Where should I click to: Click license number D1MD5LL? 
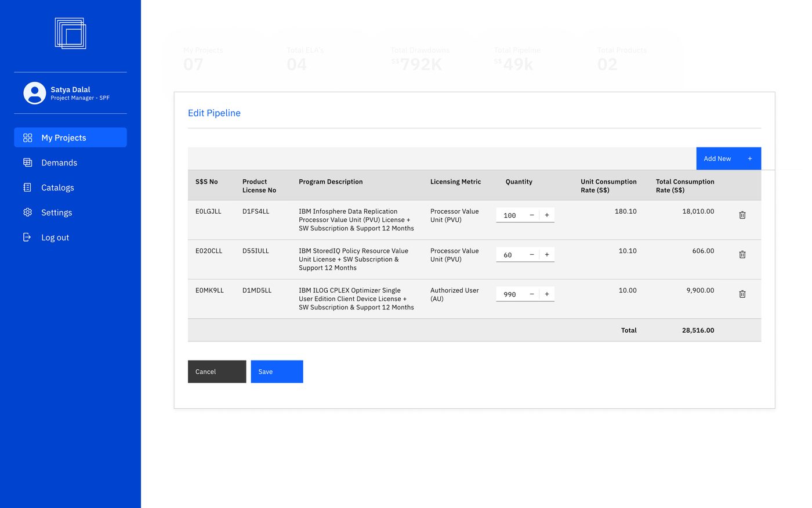tap(257, 290)
